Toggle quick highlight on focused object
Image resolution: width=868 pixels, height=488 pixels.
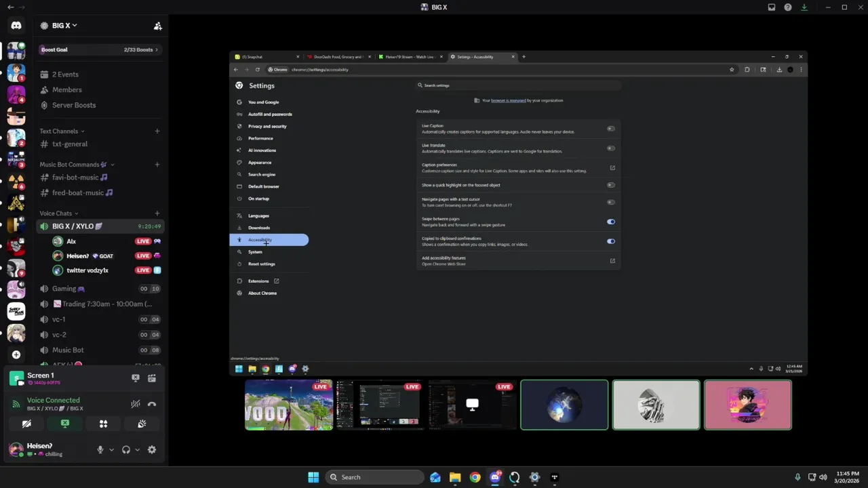[611, 185]
